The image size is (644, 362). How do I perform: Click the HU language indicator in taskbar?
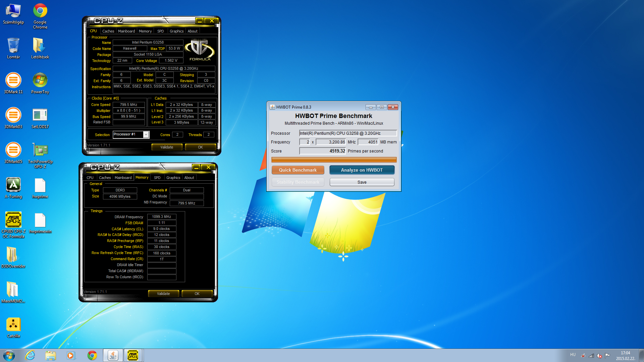tap(573, 355)
